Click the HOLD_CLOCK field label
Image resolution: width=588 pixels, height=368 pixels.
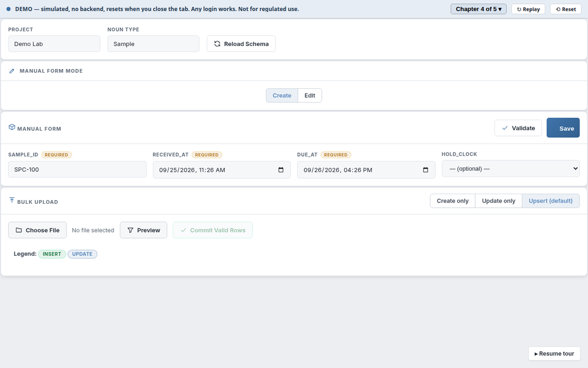(459, 154)
